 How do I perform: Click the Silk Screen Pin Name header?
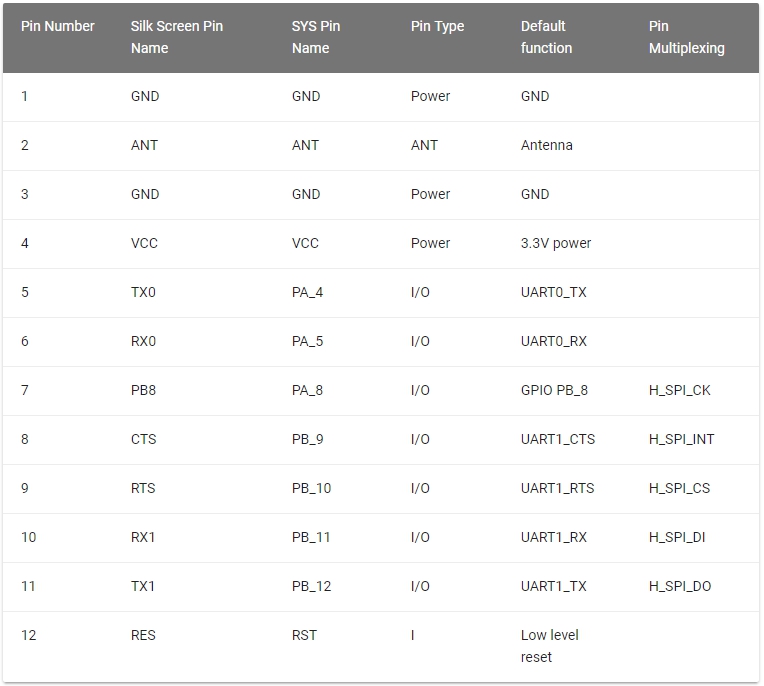tap(176, 37)
